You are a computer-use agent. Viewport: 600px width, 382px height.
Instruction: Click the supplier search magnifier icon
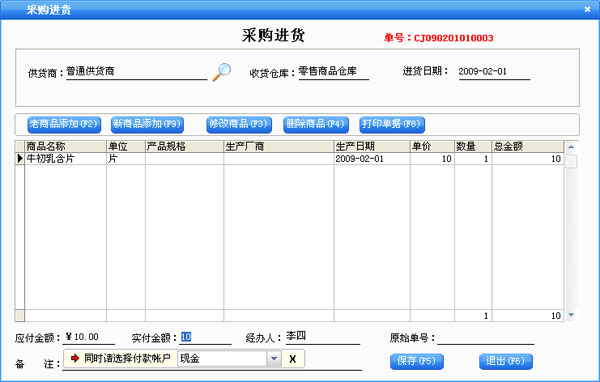pyautogui.click(x=222, y=72)
